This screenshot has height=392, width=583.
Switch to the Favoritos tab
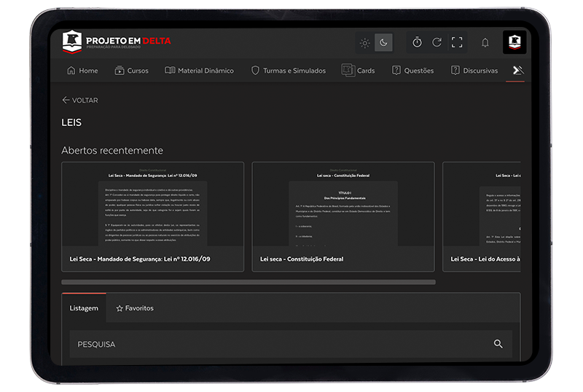135,308
